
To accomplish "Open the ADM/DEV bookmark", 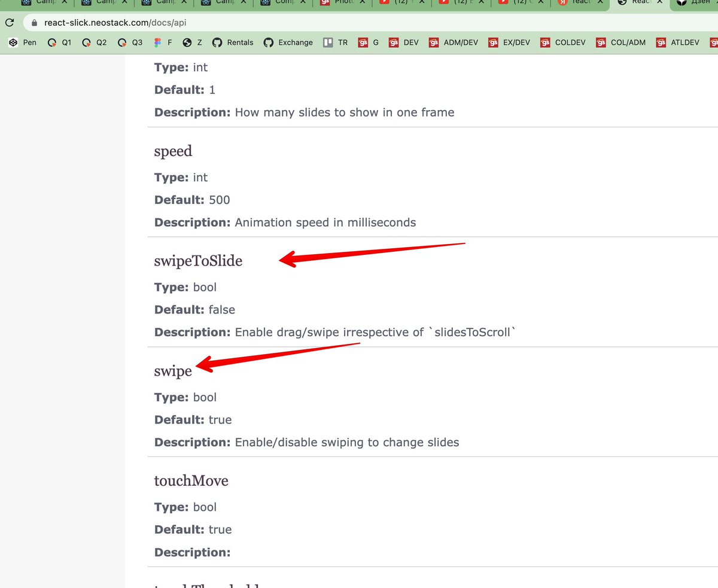I will pos(454,42).
